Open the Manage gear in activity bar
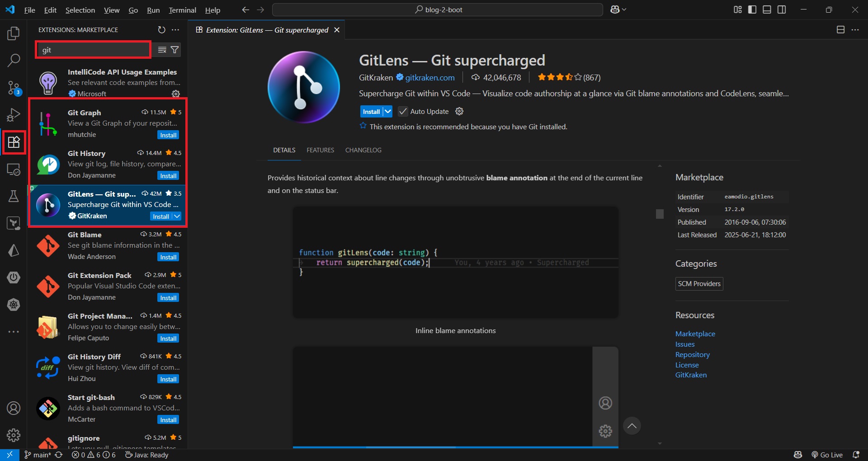This screenshot has height=461, width=868. click(14, 435)
